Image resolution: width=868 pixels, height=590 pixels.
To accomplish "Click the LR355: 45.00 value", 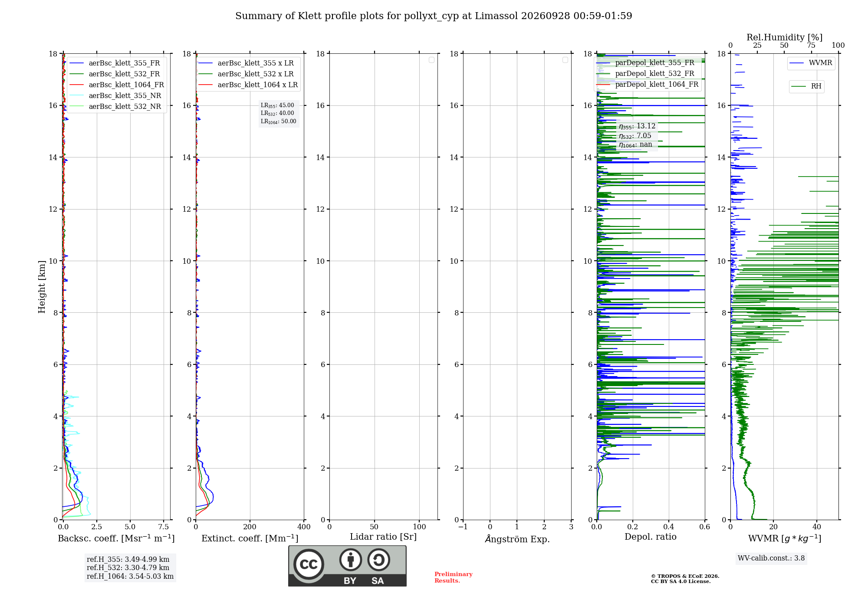I will point(277,105).
